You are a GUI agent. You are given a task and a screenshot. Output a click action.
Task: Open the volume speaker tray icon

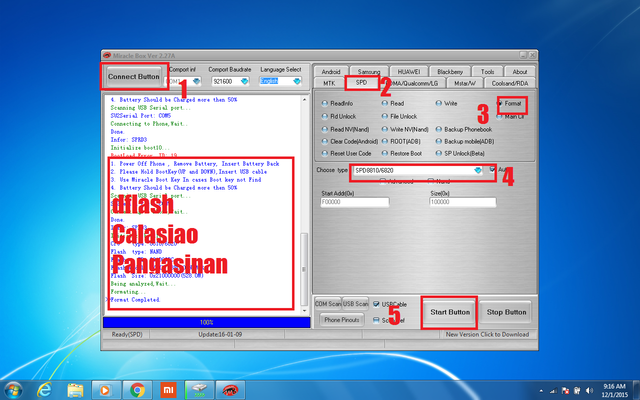tap(589, 391)
